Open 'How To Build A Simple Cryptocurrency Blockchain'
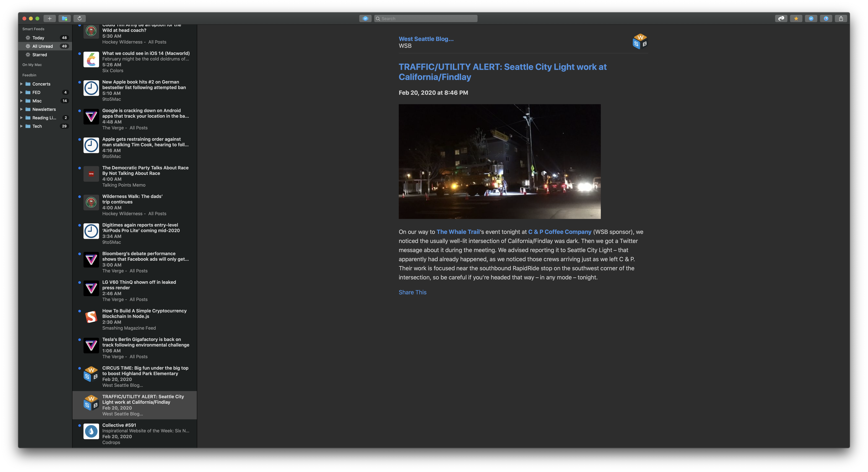Image resolution: width=868 pixels, height=472 pixels. (135, 319)
